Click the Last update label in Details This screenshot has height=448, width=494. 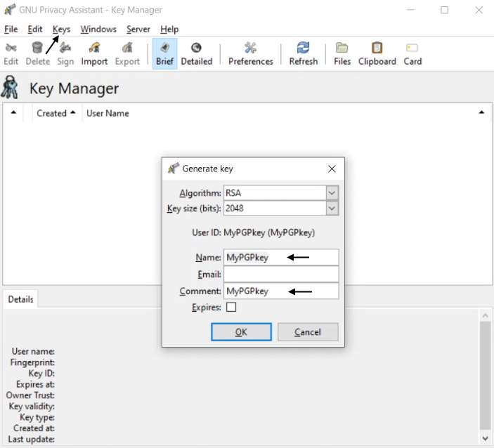[31, 439]
